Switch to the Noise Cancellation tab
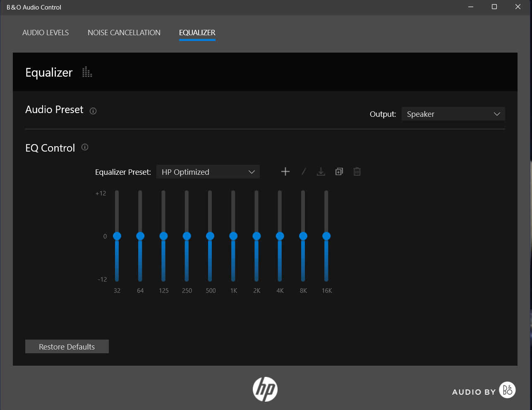 124,33
